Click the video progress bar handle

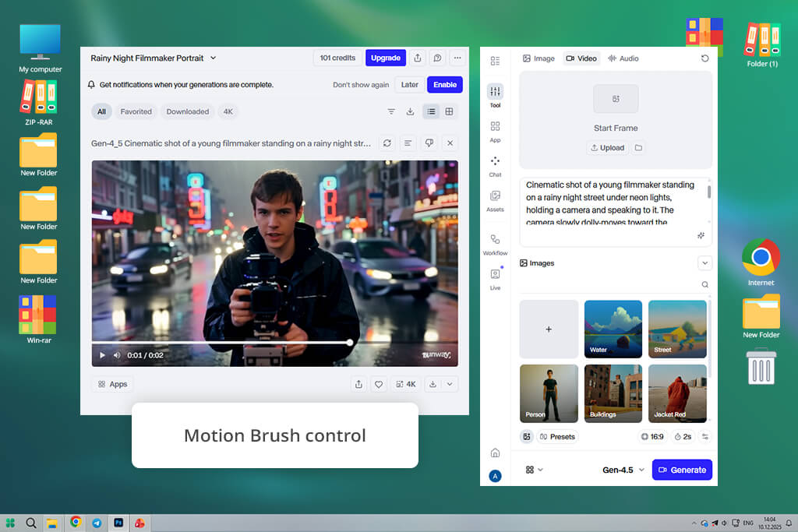350,343
